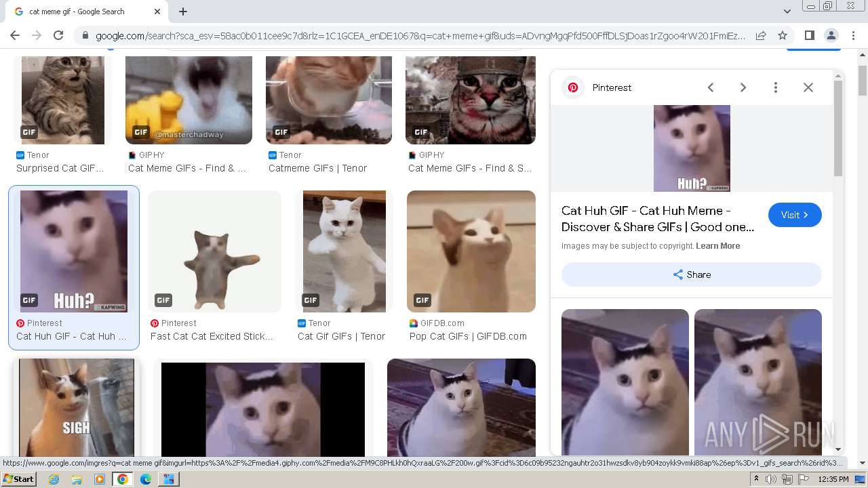This screenshot has width=868, height=488.
Task: Close the Pinterest image preview panel
Action: [808, 87]
